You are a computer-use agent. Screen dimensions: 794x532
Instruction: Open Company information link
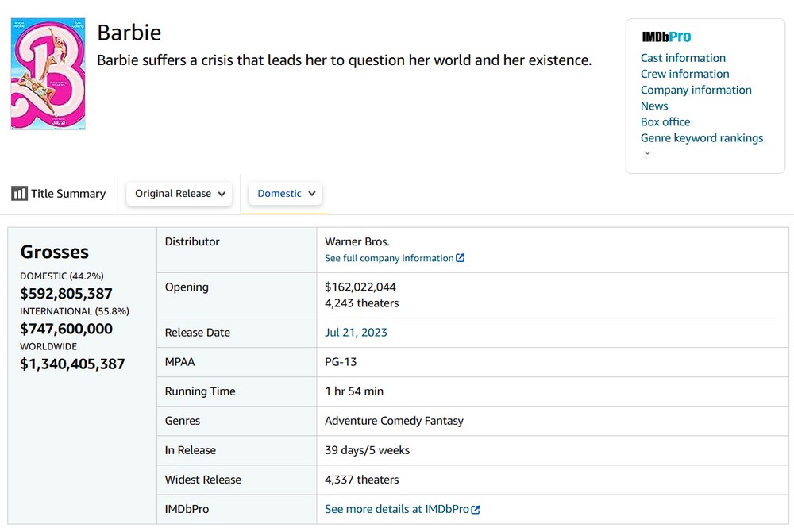tap(696, 90)
